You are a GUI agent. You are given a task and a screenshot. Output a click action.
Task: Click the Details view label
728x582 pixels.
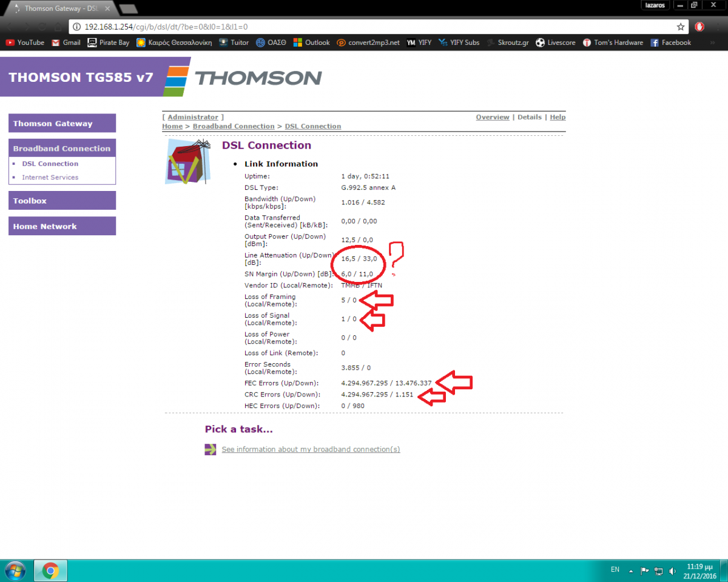[530, 117]
